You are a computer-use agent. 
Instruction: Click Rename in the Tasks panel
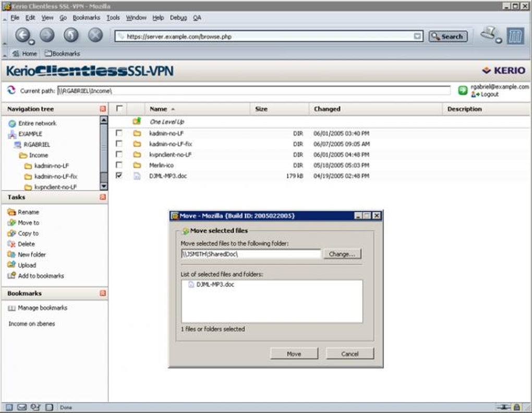pyautogui.click(x=28, y=212)
